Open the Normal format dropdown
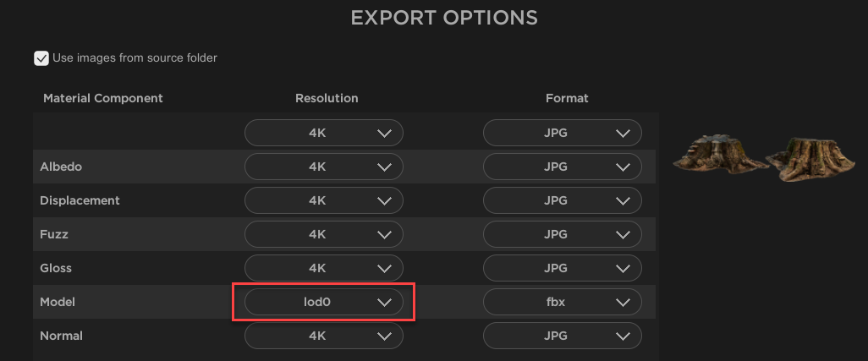Viewport: 868px width, 361px height. point(563,336)
